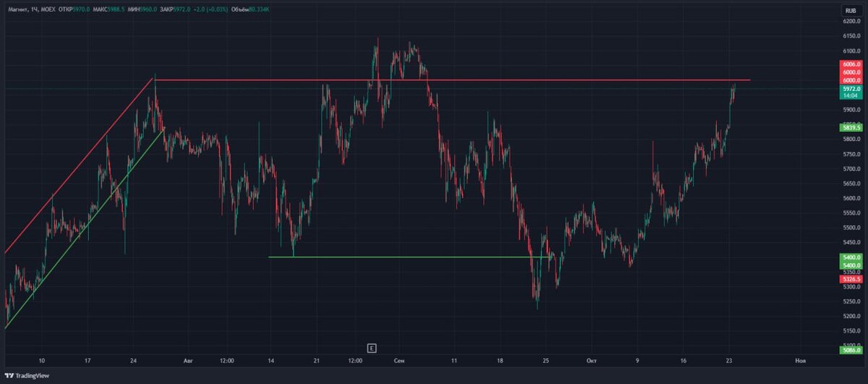Click the '23' date label on time axis
The width and height of the screenshot is (868, 384).
point(730,359)
